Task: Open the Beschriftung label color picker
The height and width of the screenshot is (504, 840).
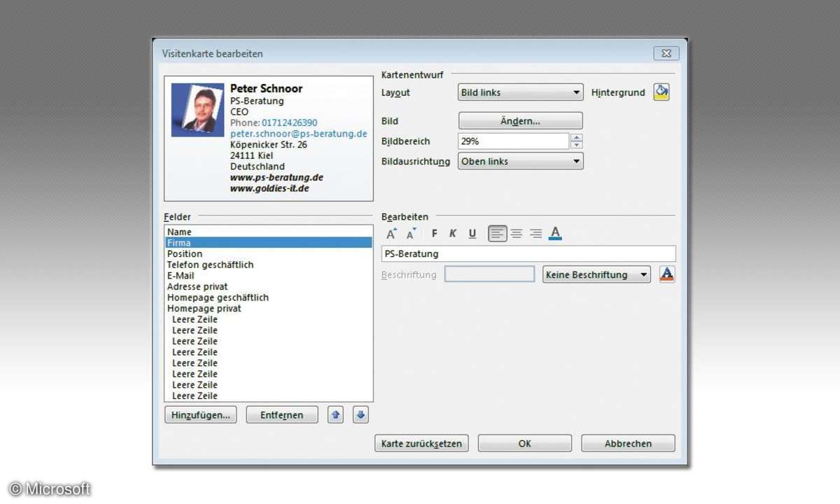Action: (667, 274)
